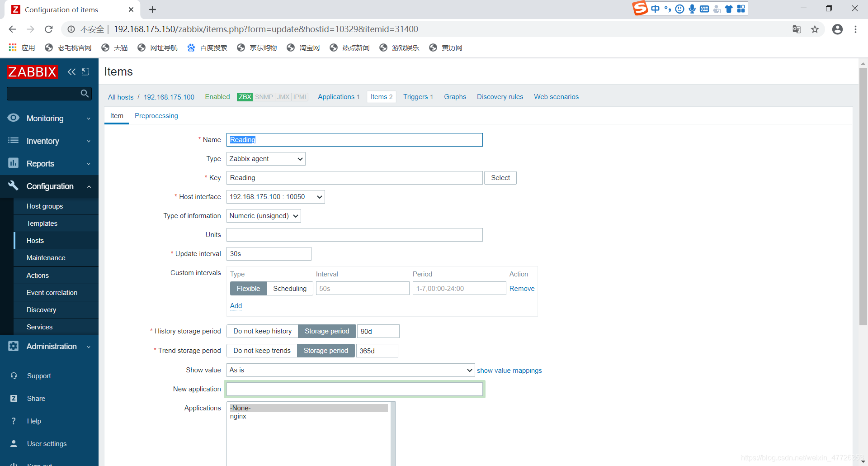Toggle the ZBX interface badge
This screenshot has width=868, height=466.
pyautogui.click(x=245, y=97)
